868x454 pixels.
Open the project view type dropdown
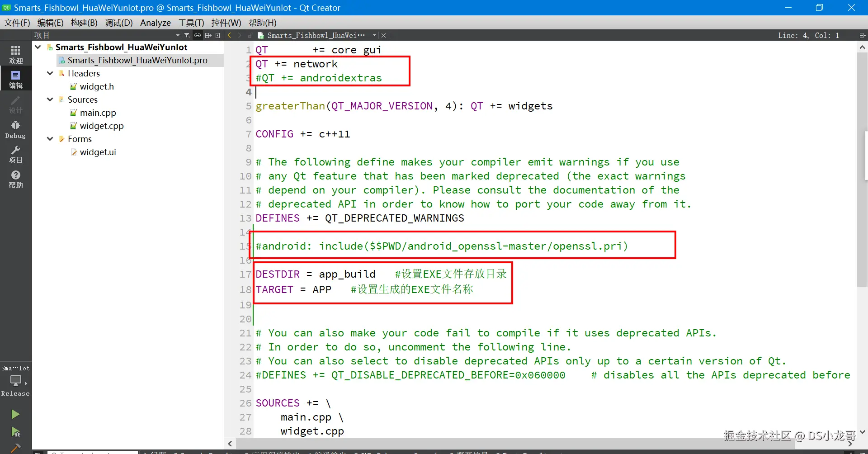click(178, 35)
